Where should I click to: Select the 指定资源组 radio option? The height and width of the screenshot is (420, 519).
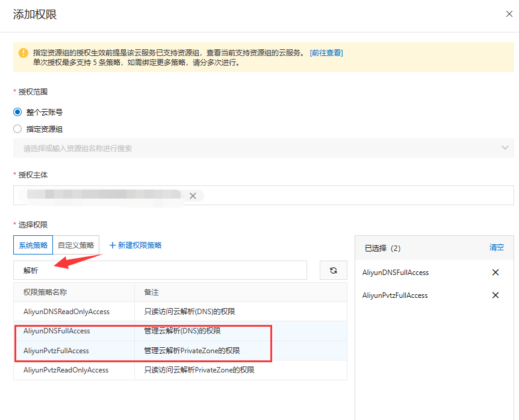pyautogui.click(x=17, y=129)
